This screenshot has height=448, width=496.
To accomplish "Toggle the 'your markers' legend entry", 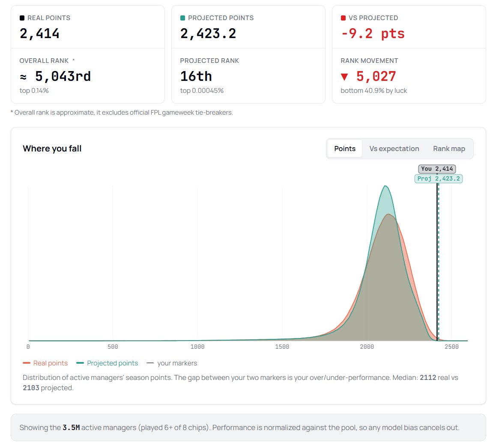I will 172,363.
